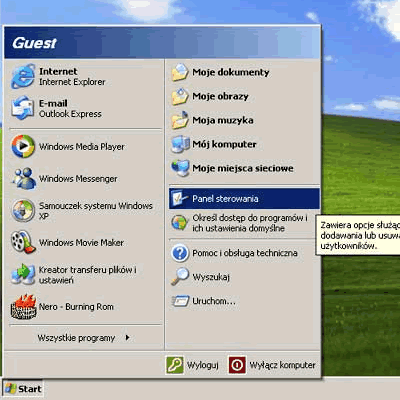The height and width of the screenshot is (400, 400).
Task: Select Mój komputer menu entry
Action: click(x=244, y=144)
